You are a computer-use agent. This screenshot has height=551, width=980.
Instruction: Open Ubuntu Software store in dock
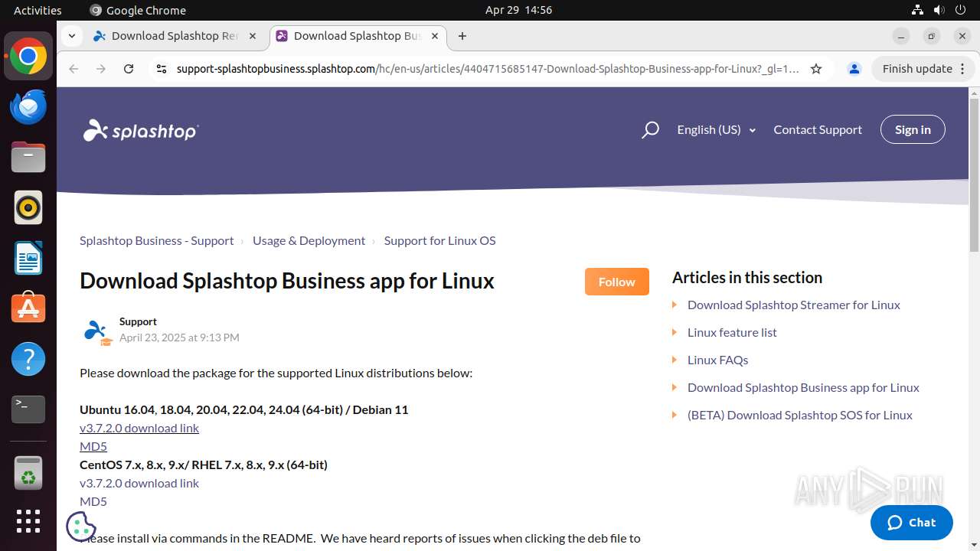pyautogui.click(x=28, y=308)
